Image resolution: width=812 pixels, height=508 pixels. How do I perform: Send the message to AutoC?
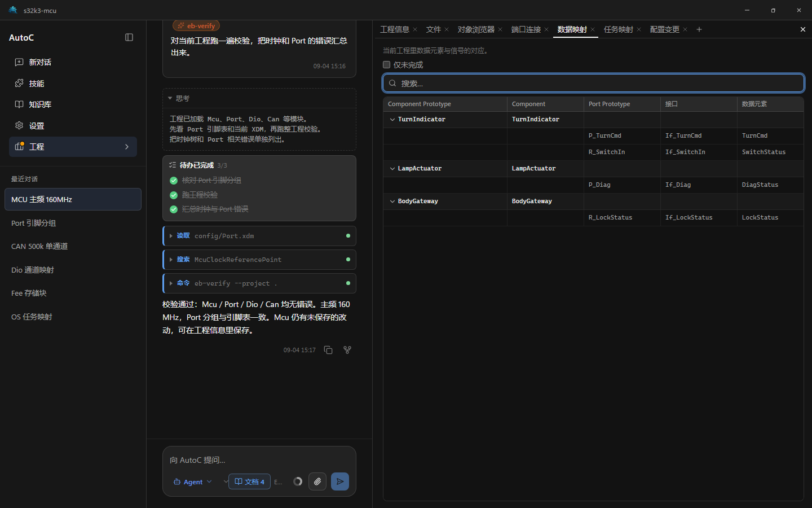340,481
